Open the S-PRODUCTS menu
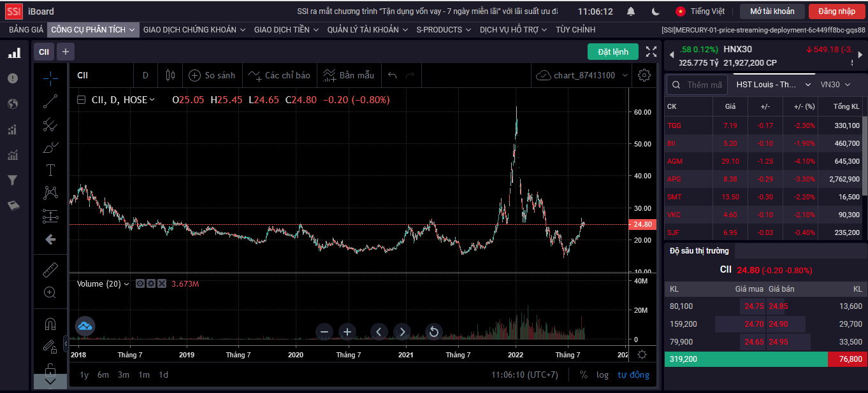This screenshot has width=868, height=393. 444,30
